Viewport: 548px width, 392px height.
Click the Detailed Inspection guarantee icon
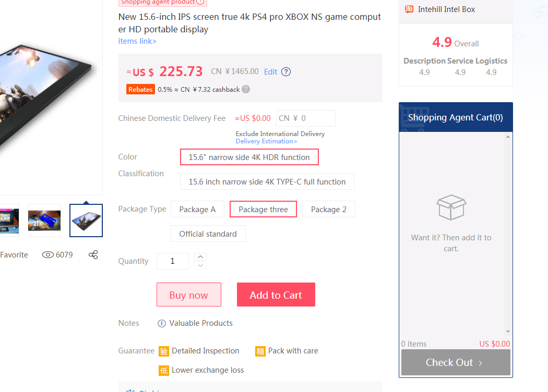164,351
